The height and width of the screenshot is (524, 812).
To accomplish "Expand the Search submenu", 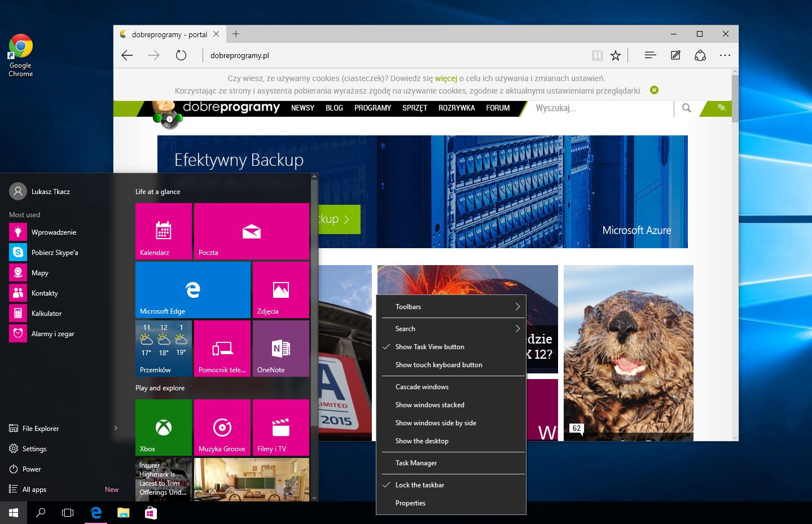I will 451,329.
